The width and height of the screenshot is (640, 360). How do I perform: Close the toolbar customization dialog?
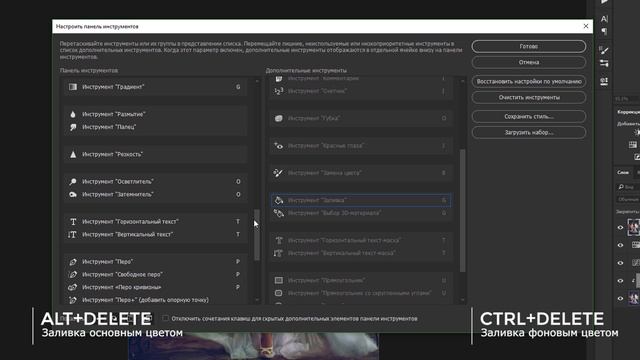point(586,26)
